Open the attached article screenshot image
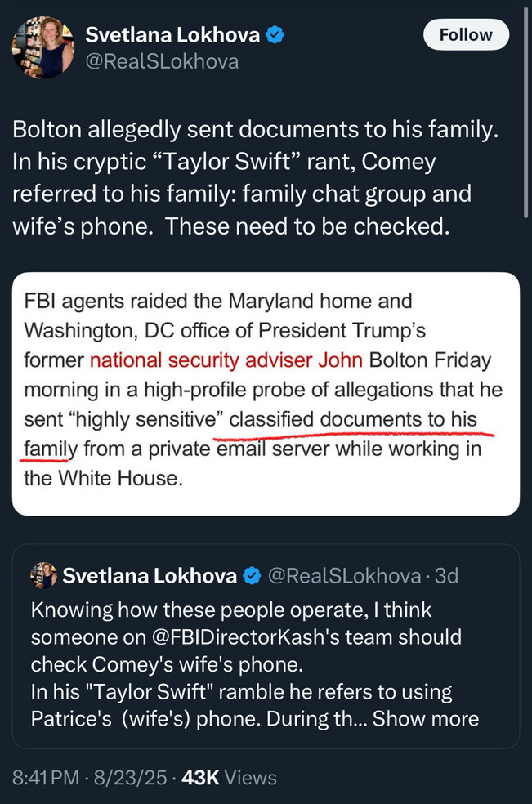Image resolution: width=532 pixels, height=804 pixels. coord(266,393)
